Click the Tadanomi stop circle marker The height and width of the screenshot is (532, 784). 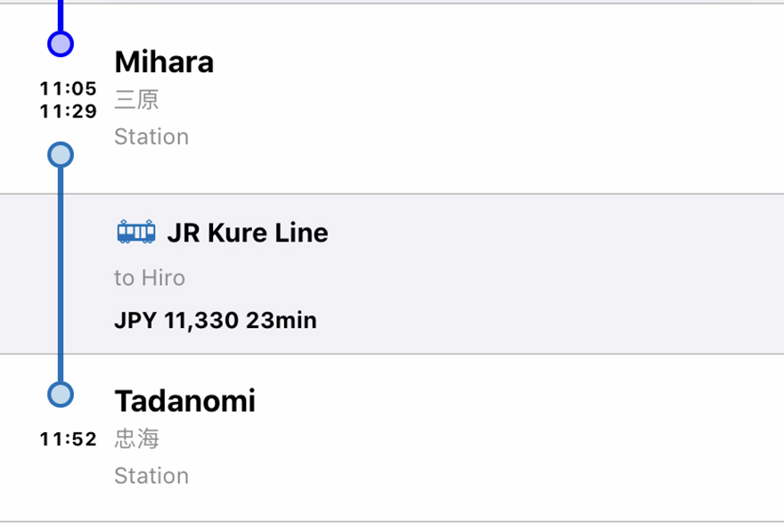60,395
